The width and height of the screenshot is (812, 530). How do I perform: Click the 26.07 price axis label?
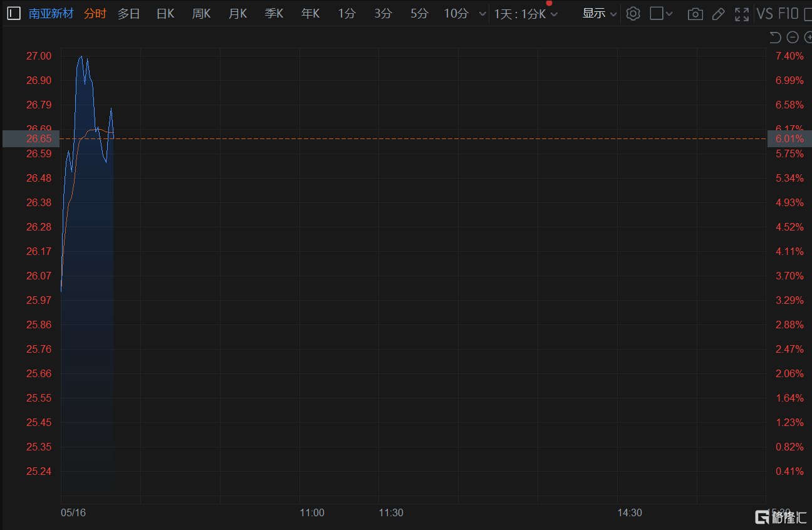click(x=39, y=276)
